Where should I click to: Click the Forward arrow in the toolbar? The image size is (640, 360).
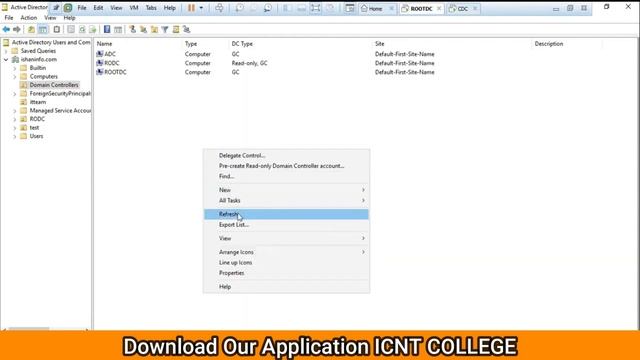(17, 29)
